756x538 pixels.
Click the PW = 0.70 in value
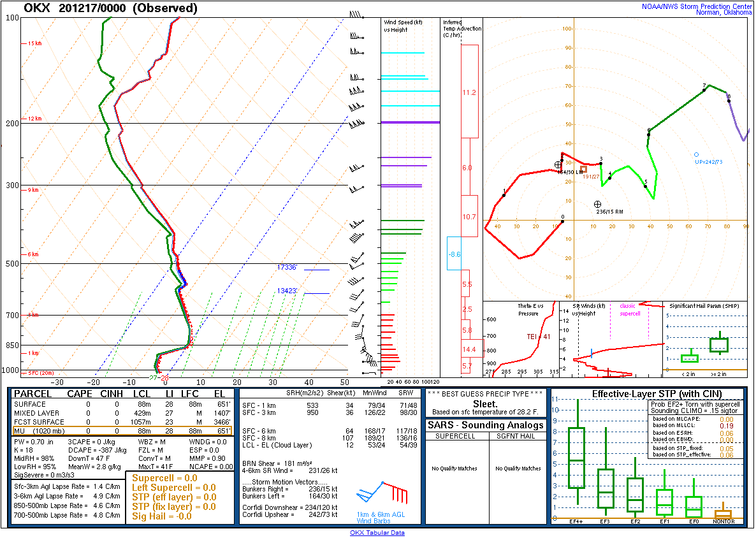click(x=33, y=442)
